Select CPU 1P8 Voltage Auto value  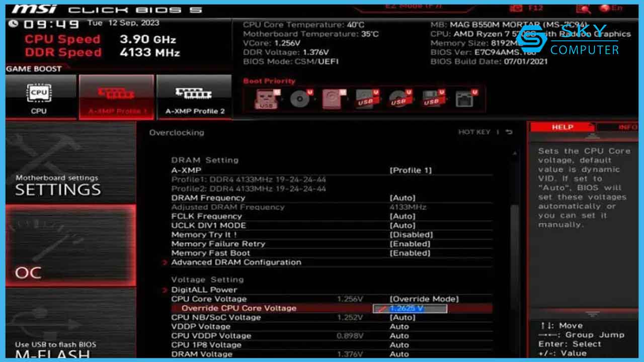click(x=399, y=345)
